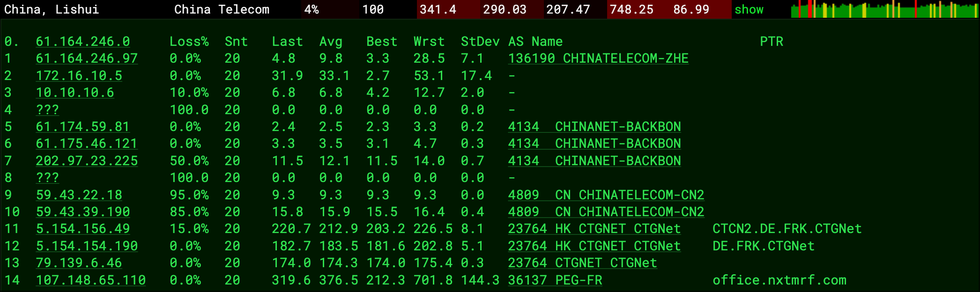Open AS 23764 CTGNET CTGNet link in hop 13
This screenshot has height=292, width=980.
tap(582, 263)
